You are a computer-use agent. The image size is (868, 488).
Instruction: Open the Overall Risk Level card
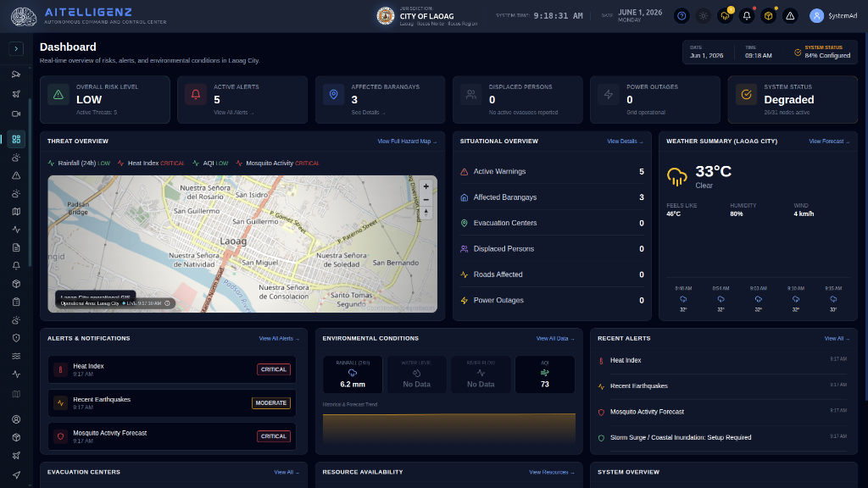click(104, 100)
